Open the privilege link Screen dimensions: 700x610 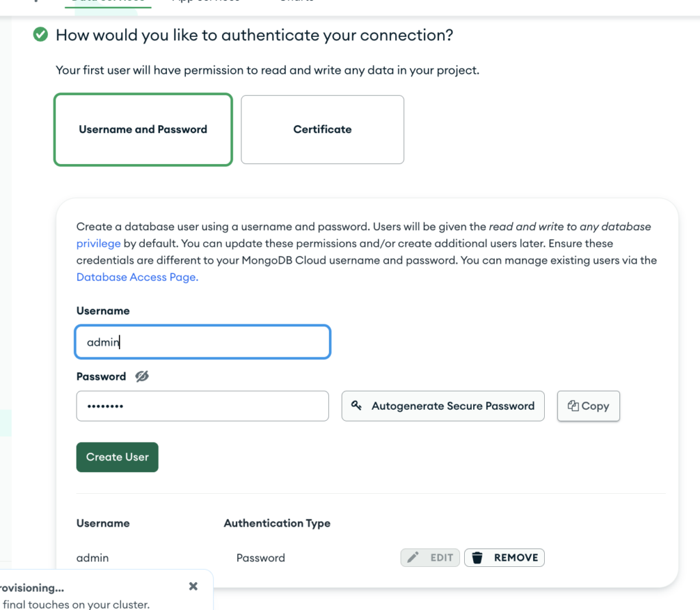tap(98, 244)
